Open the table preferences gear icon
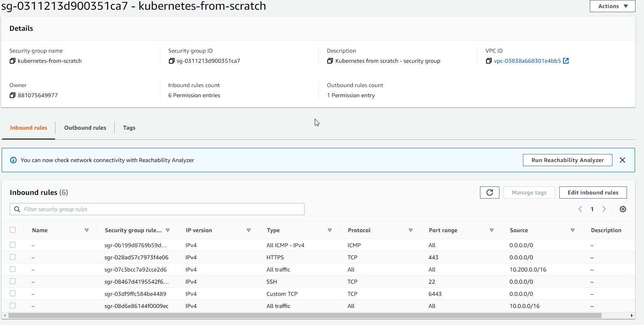Viewport: 644px width, 325px height. (623, 209)
